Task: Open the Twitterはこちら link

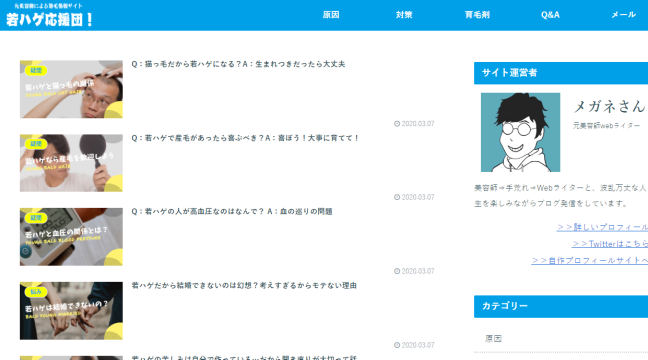Action: click(610, 244)
